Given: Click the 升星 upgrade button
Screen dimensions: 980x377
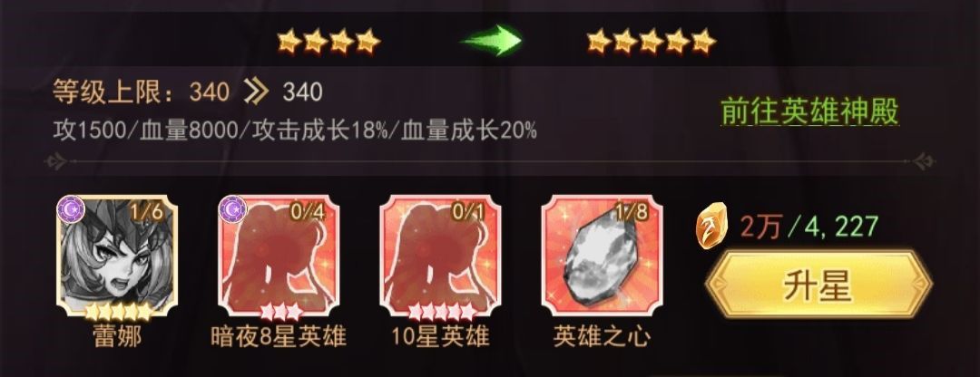Looking at the screenshot, I should pyautogui.click(x=818, y=285).
